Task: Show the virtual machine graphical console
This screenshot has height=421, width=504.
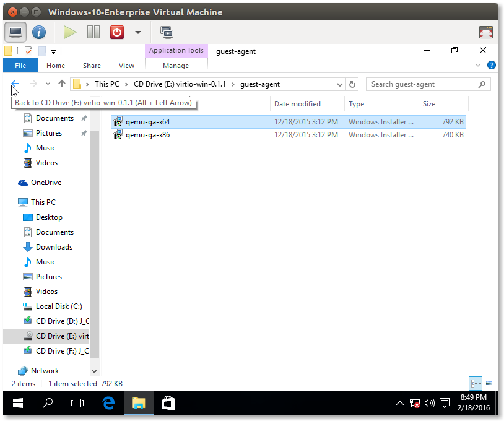Action: coord(15,32)
